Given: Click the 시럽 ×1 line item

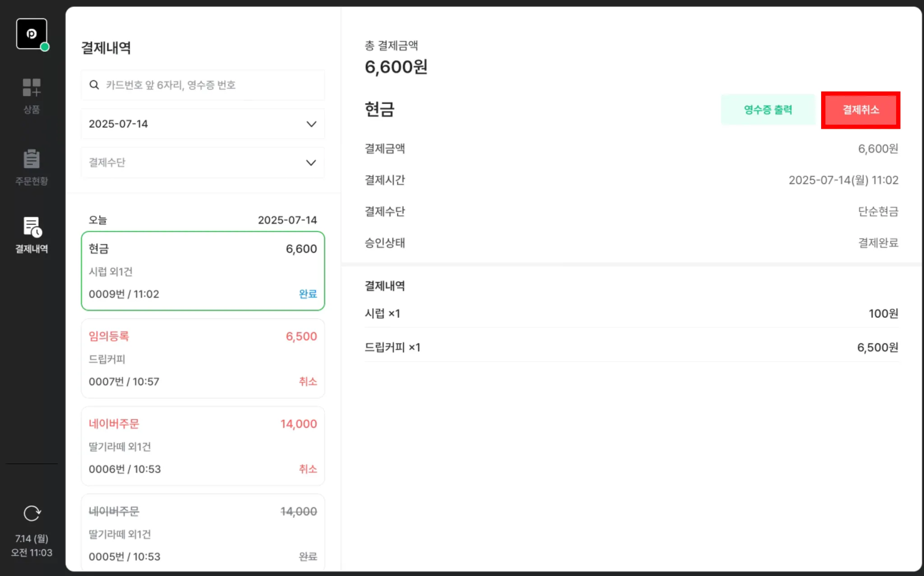Looking at the screenshot, I should (x=383, y=313).
